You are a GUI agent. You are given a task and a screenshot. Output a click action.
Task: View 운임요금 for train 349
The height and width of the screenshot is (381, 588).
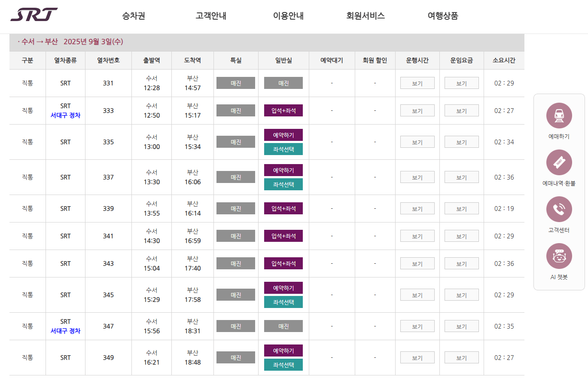pos(462,357)
